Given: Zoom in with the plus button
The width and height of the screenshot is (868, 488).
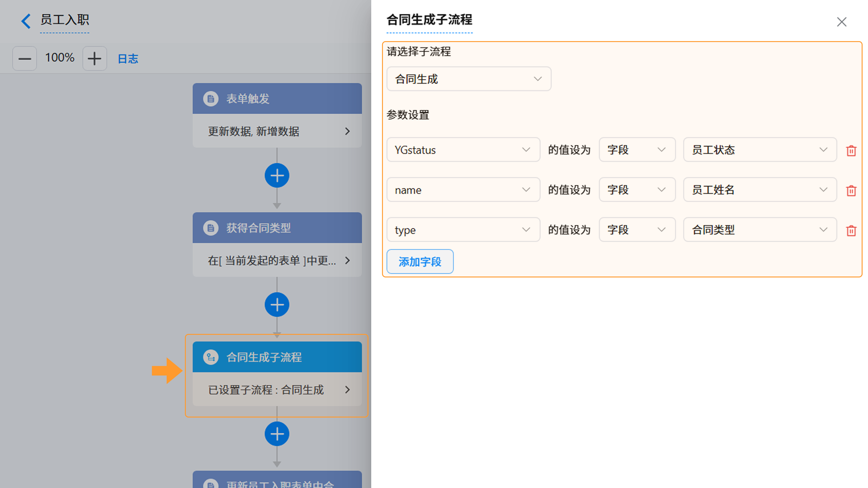Looking at the screenshot, I should (x=95, y=59).
